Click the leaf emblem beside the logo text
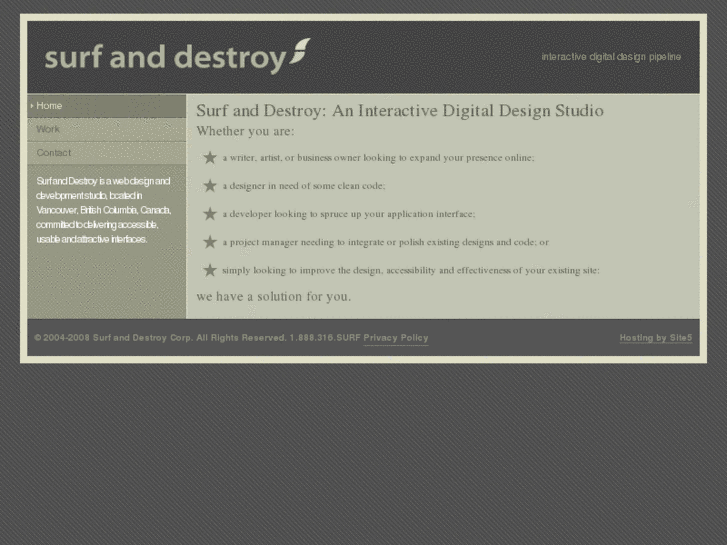727x545 pixels. click(300, 51)
